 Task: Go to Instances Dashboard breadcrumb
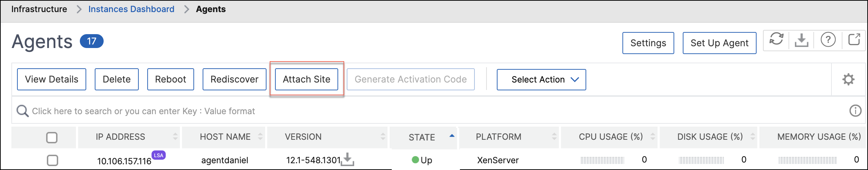click(131, 9)
